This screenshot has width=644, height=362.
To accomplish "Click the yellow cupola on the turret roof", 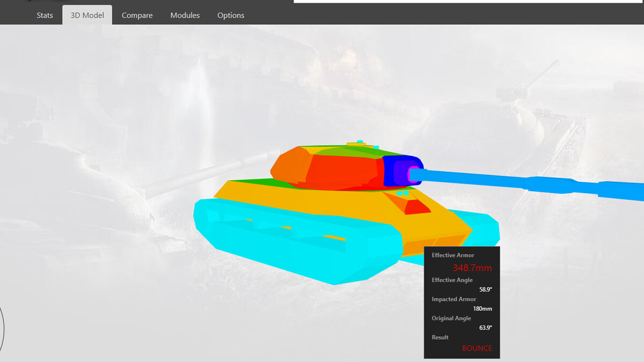I will 356,144.
